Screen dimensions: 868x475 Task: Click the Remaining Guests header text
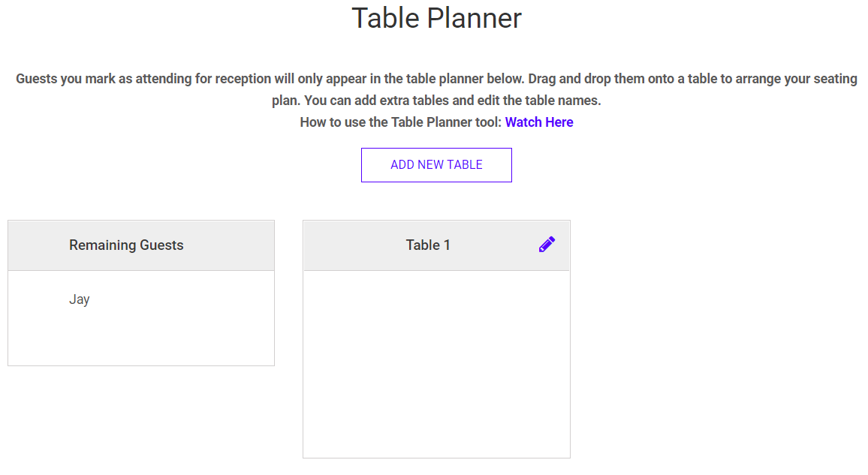[126, 245]
